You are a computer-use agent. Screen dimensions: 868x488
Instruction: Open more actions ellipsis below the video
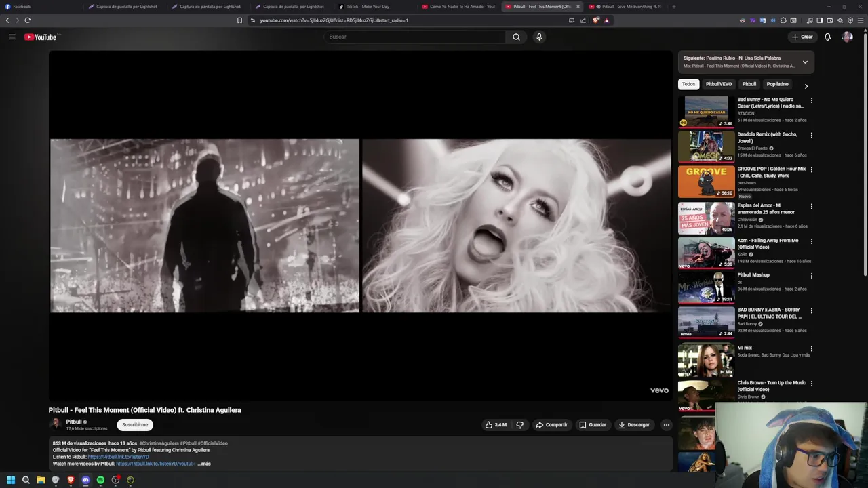[x=666, y=425]
